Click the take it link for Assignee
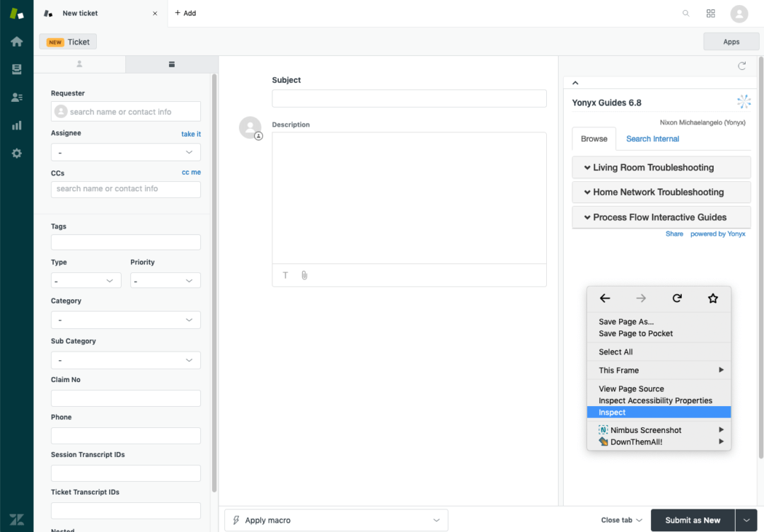Screen dimensions: 764x532 (x=192, y=133)
